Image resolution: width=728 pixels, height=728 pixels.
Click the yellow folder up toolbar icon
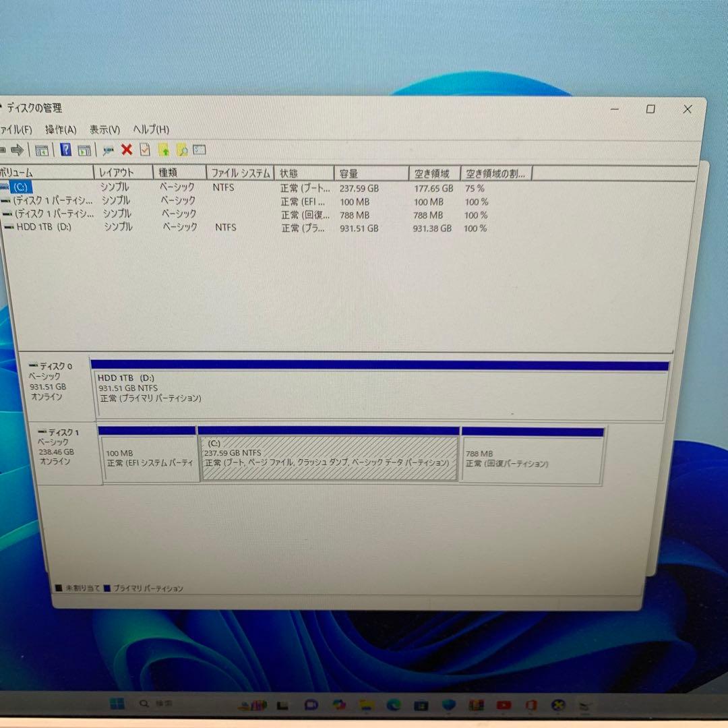pyautogui.click(x=163, y=150)
